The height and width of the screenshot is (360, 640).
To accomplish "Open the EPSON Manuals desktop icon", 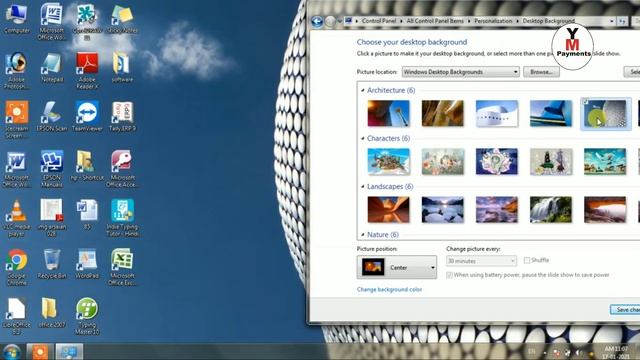I will point(52,169).
